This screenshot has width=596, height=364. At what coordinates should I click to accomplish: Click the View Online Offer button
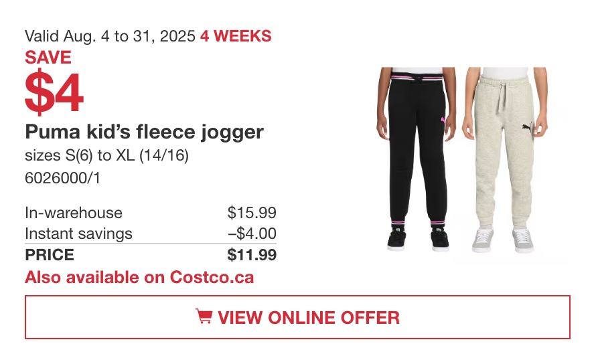297,317
